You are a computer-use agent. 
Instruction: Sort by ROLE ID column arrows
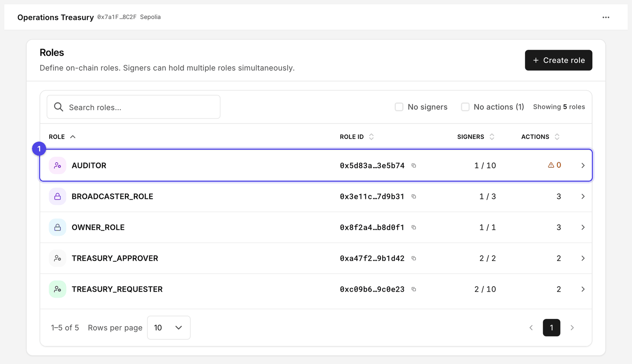pyautogui.click(x=371, y=137)
